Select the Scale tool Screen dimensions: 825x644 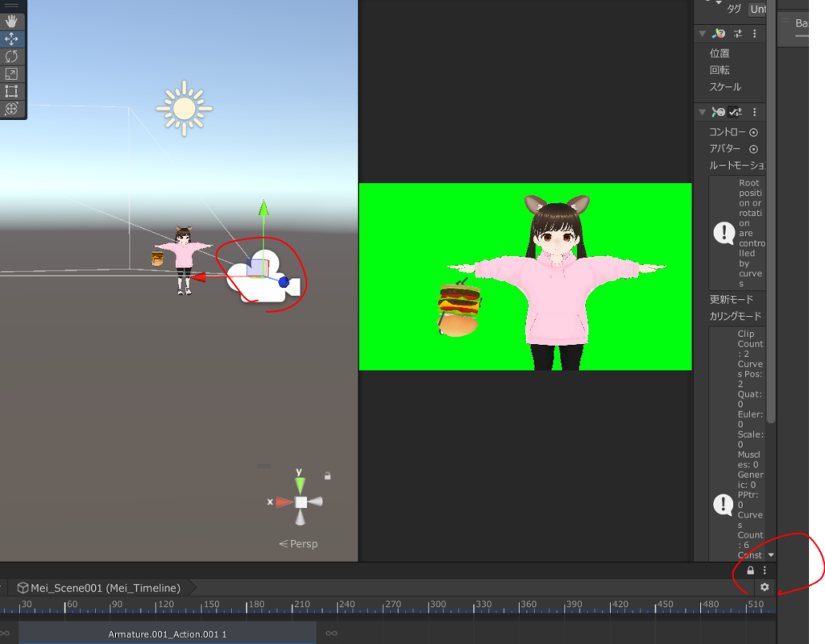click(12, 74)
